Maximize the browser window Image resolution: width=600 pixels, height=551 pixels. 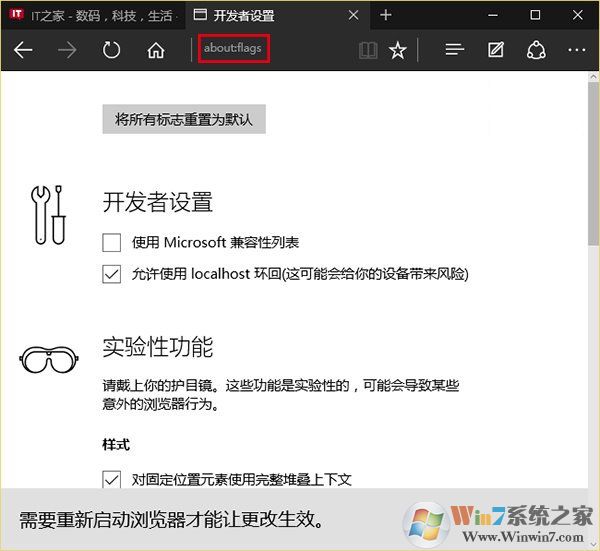pyautogui.click(x=535, y=15)
